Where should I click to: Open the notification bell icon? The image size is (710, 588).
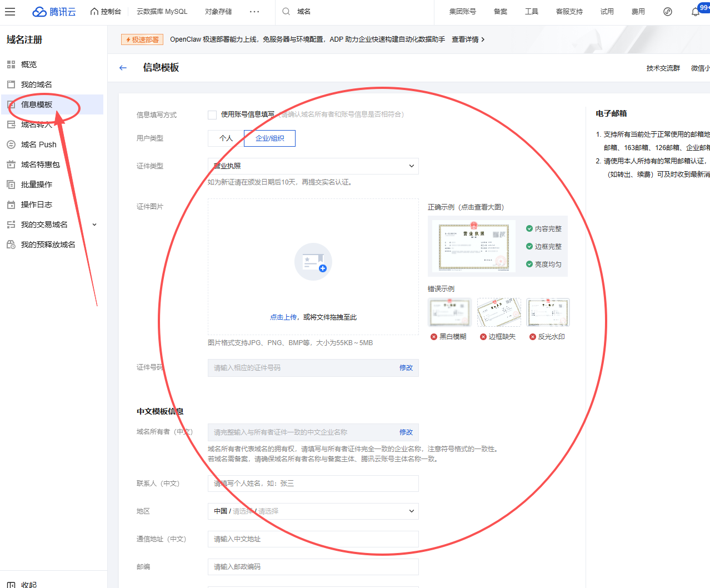[695, 12]
